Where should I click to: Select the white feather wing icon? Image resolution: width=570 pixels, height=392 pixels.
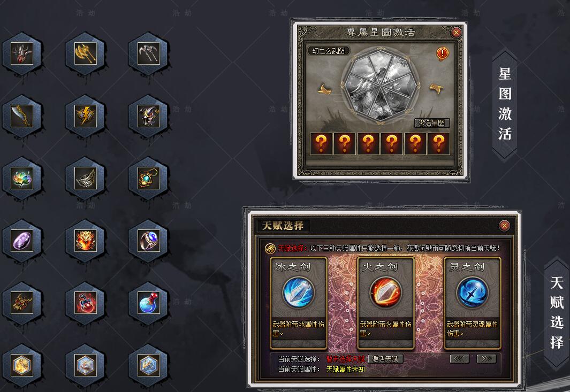[86, 178]
